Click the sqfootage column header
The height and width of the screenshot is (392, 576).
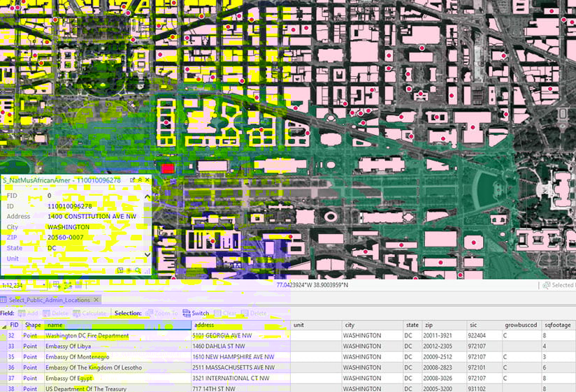coord(558,325)
